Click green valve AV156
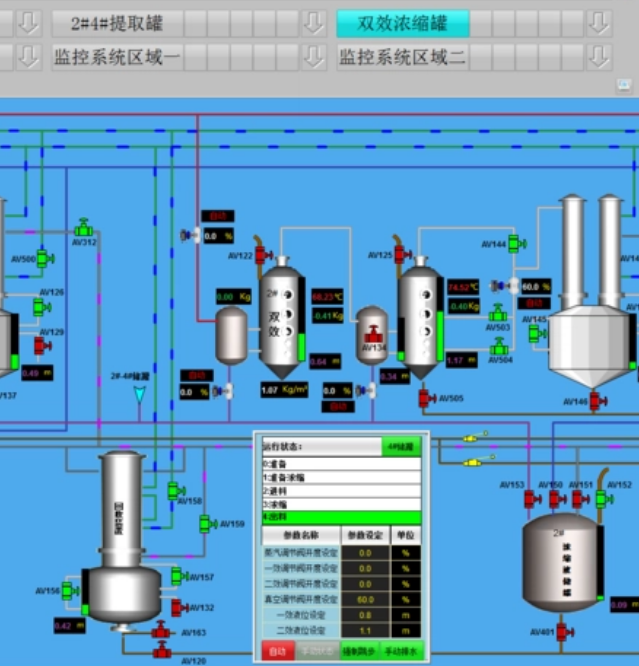The image size is (639, 666). pyautogui.click(x=71, y=591)
